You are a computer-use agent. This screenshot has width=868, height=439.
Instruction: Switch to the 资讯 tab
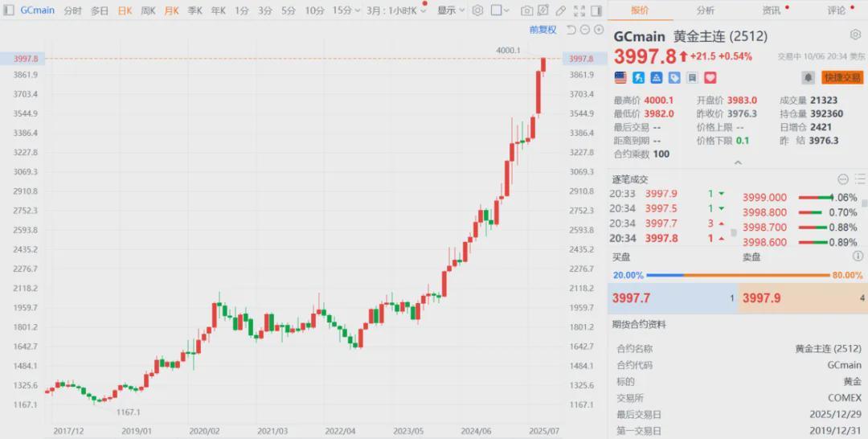(772, 10)
